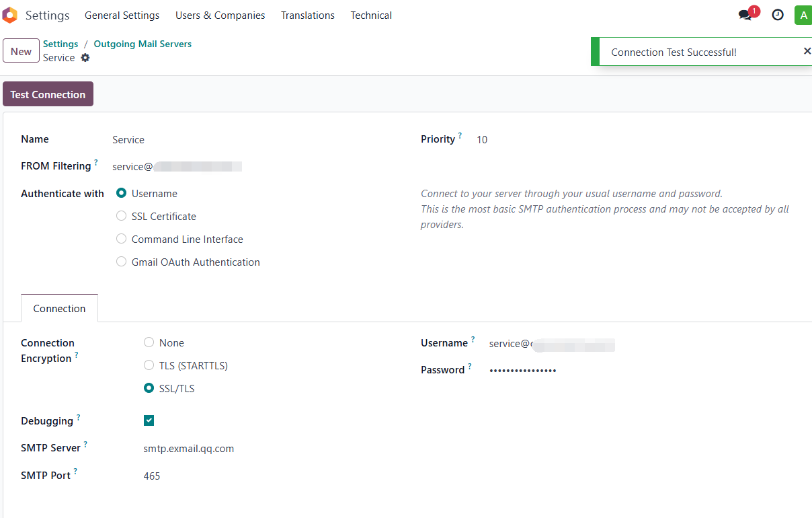Toggle the Debugging checkbox
Viewport: 812px width, 518px height.
[149, 420]
